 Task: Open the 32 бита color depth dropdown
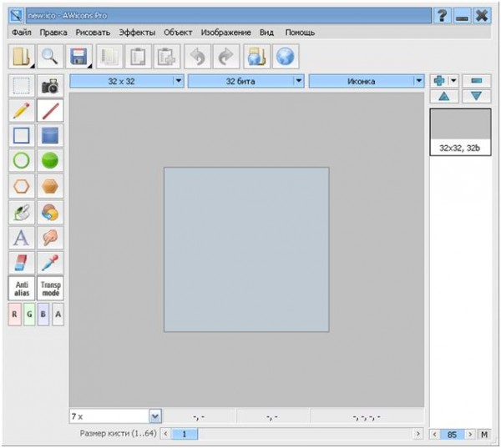tap(245, 81)
